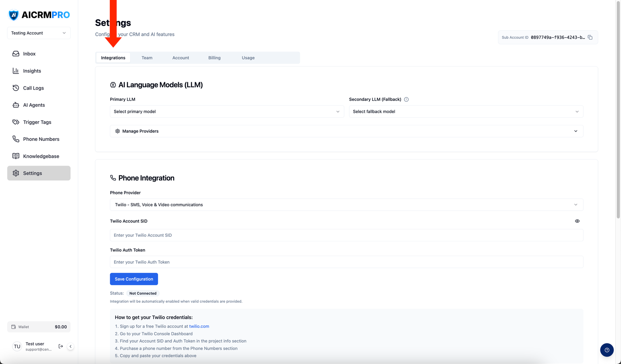Click the Inbox tray icon
The width and height of the screenshot is (621, 364).
pos(16,54)
